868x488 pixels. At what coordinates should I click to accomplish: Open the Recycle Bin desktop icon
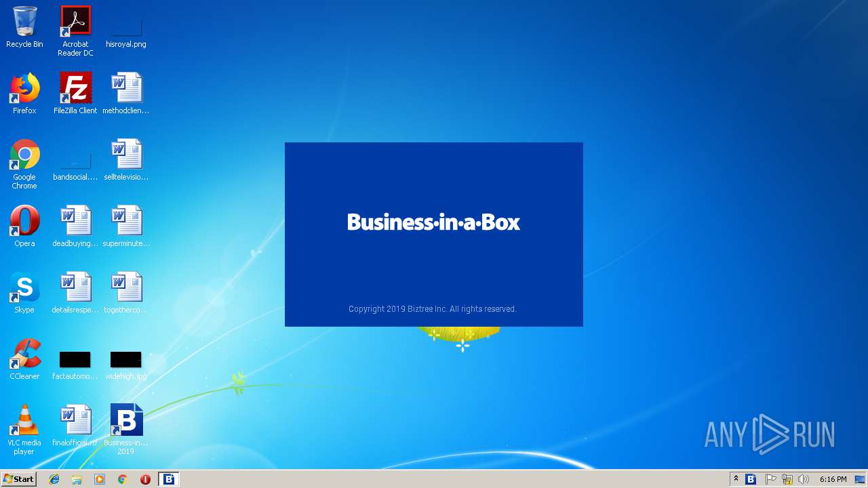click(24, 27)
